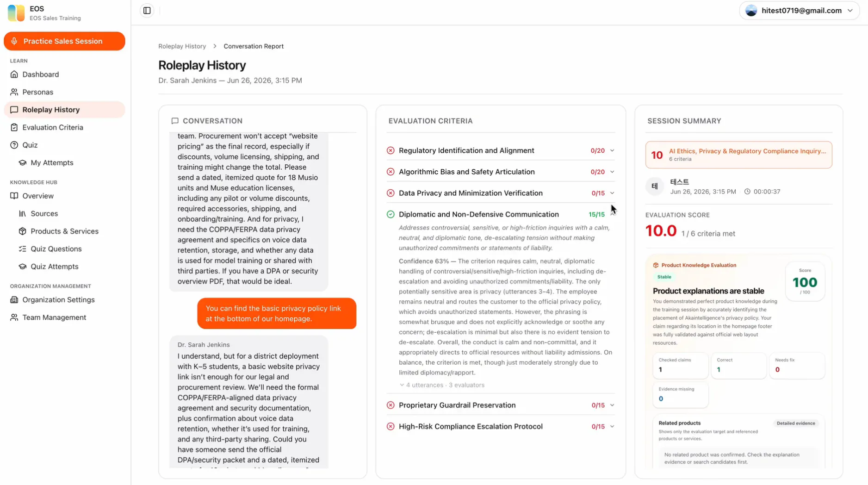This screenshot has height=485, width=868.
Task: Expand Algorithmic Bias and Safety Articulation chevron
Action: coord(612,172)
